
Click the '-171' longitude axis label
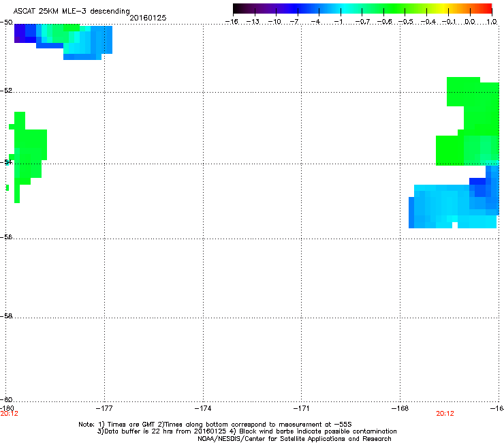[302, 408]
